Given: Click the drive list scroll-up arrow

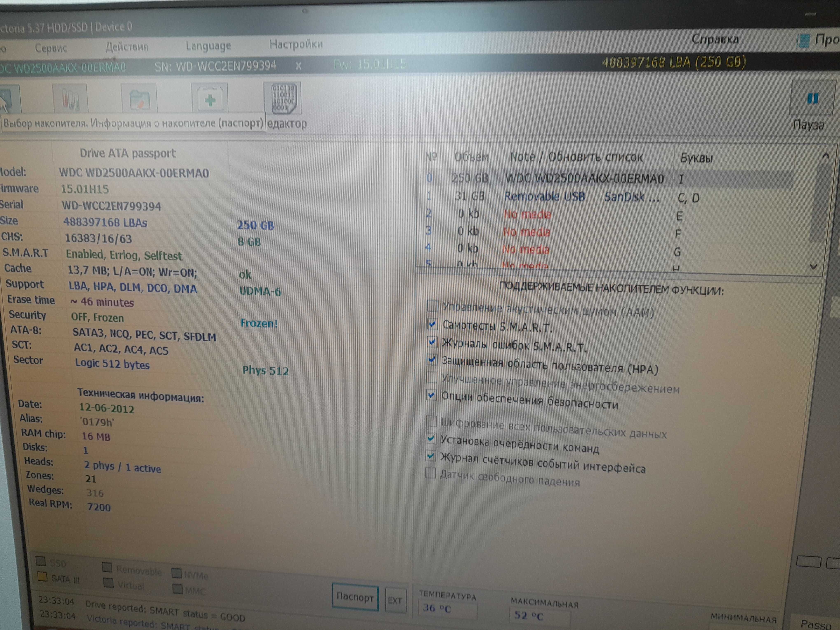Looking at the screenshot, I should (826, 155).
